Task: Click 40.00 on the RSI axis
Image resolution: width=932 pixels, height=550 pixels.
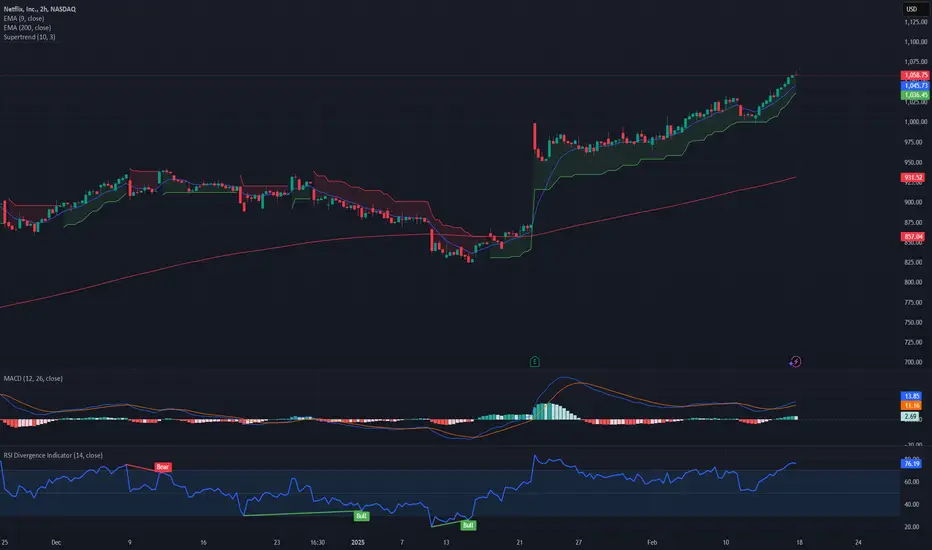Action: 912,505
